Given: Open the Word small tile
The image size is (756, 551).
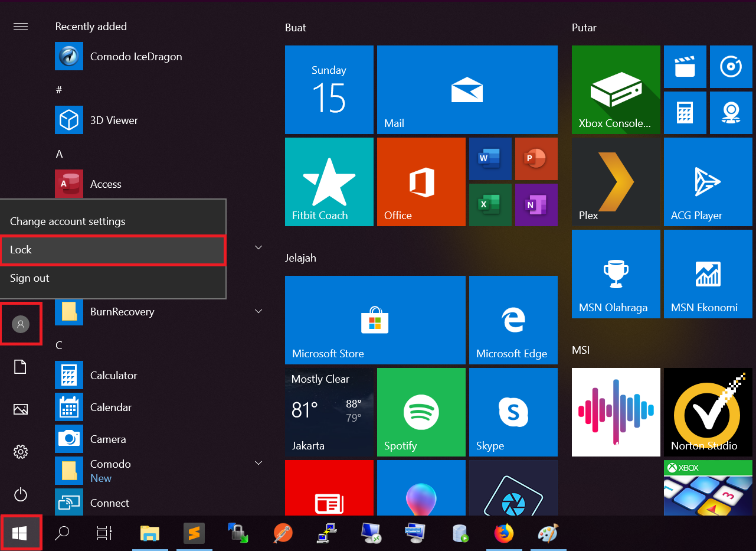Looking at the screenshot, I should click(490, 159).
